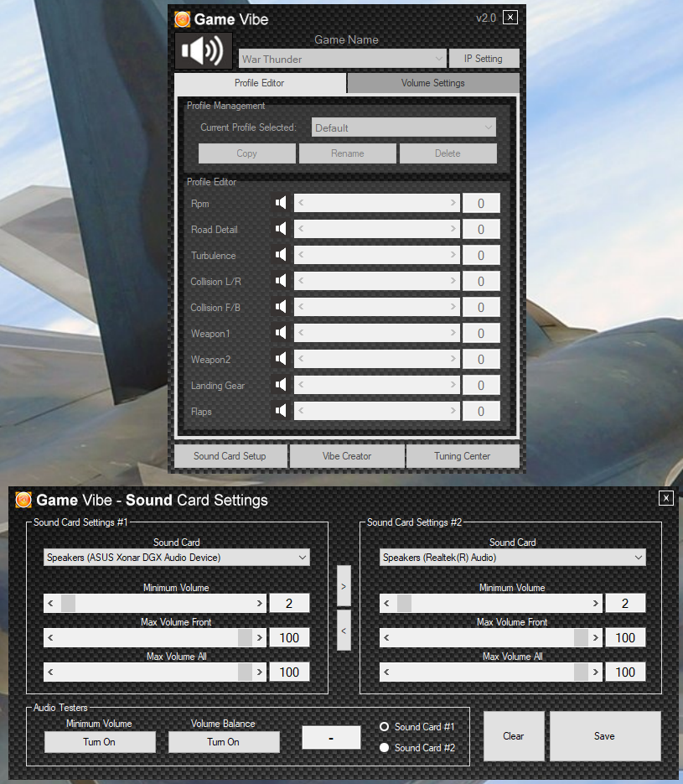The height and width of the screenshot is (784, 683).
Task: Click the Sound Card #1 Max Volume Front slider thumb
Action: tap(245, 637)
